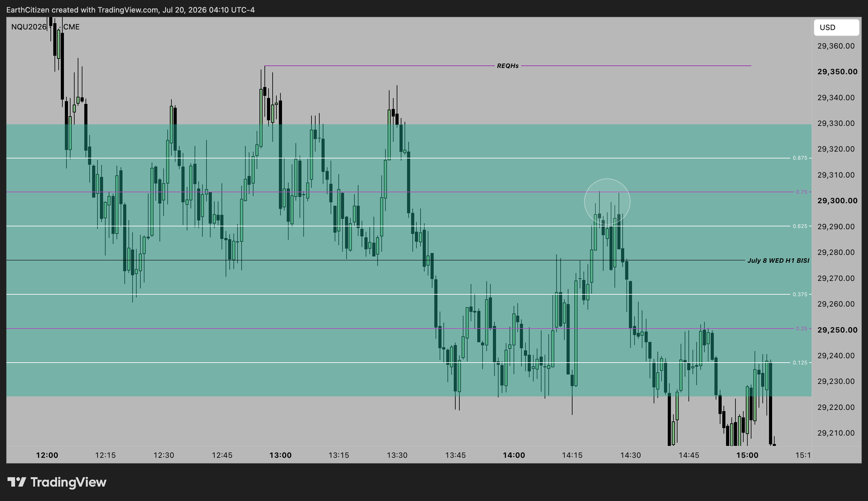Click the 29,340.00 price axis label

tap(836, 97)
